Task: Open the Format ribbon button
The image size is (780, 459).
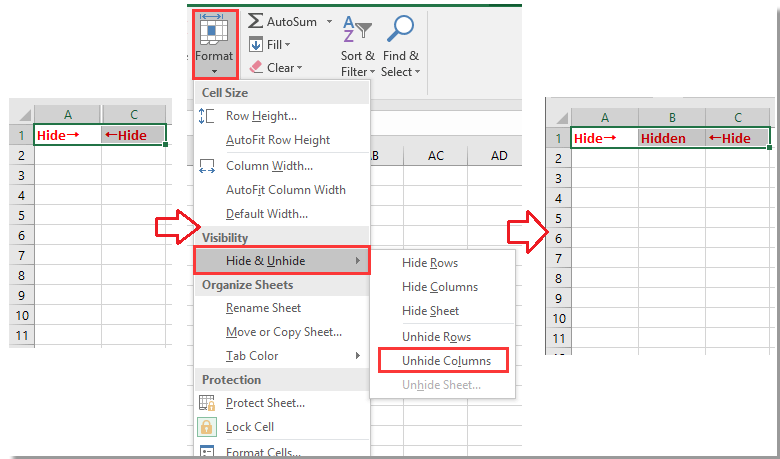Action: 214,44
